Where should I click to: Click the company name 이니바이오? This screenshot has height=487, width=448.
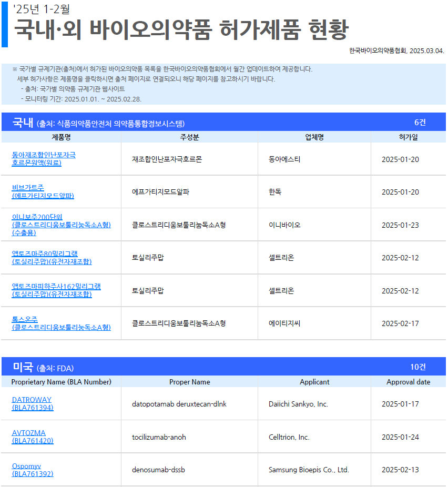[x=284, y=225]
